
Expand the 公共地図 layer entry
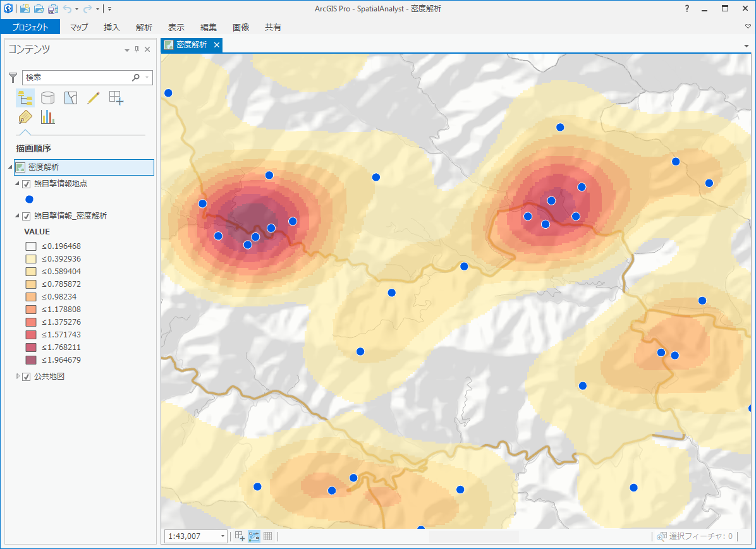17,376
